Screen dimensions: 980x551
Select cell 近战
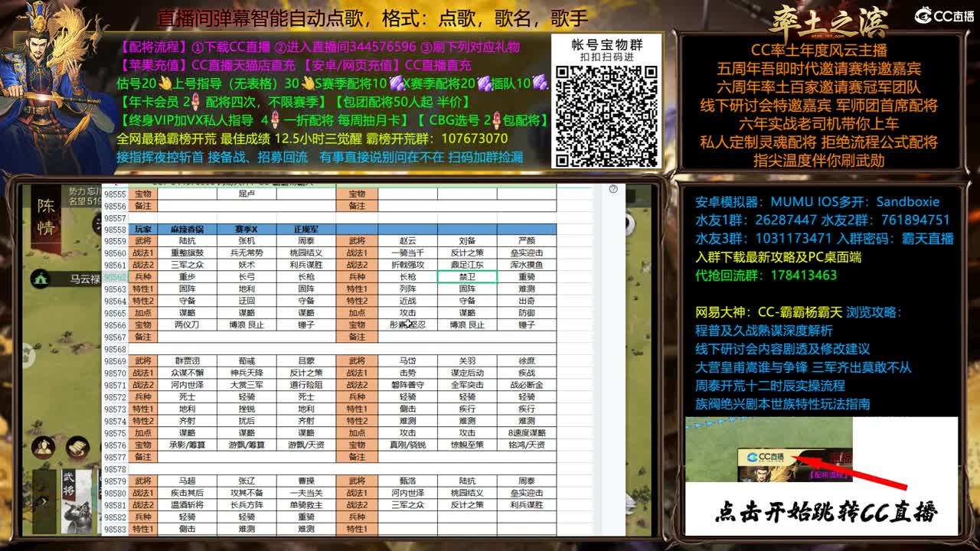point(407,301)
